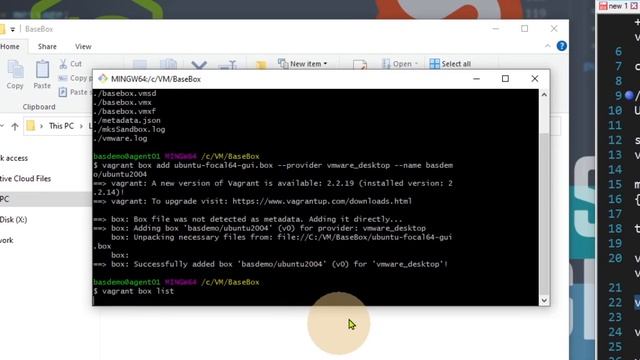Select the highlighted This PC navigation entry
The width and height of the screenshot is (640, 360).
pyautogui.click(x=46, y=199)
